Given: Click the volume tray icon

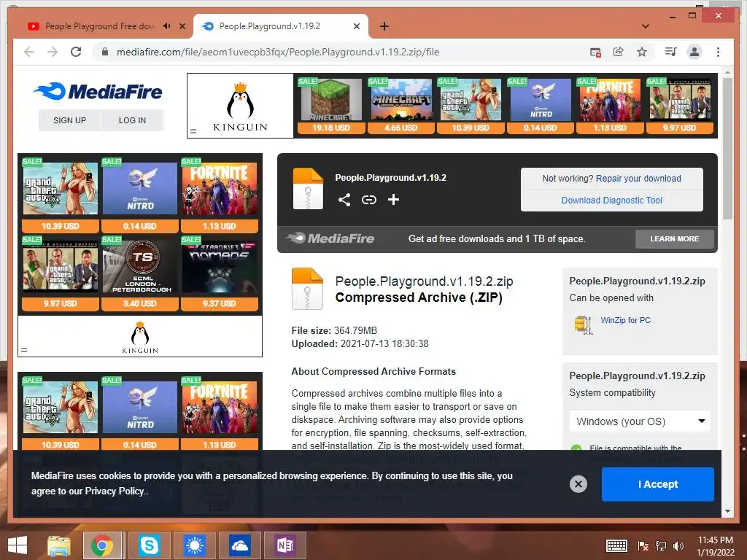Looking at the screenshot, I should click(678, 545).
